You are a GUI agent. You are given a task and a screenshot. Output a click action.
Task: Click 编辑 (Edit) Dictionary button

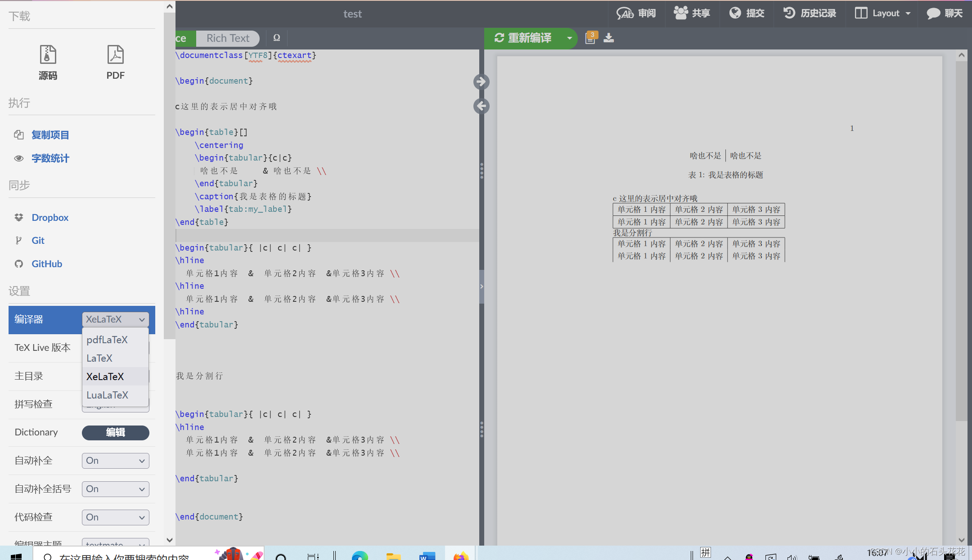click(115, 433)
